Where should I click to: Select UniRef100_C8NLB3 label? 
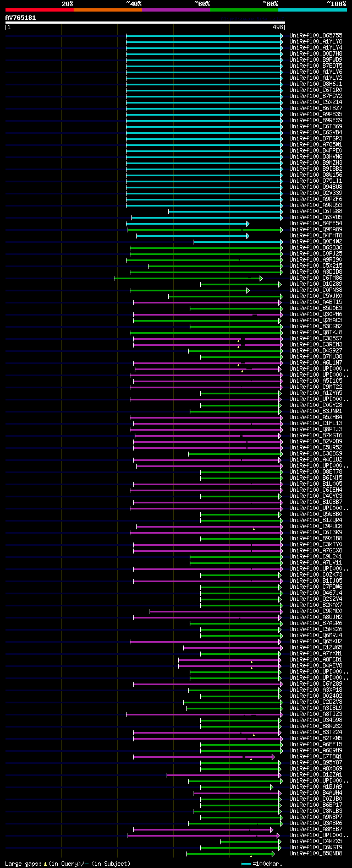point(316,811)
